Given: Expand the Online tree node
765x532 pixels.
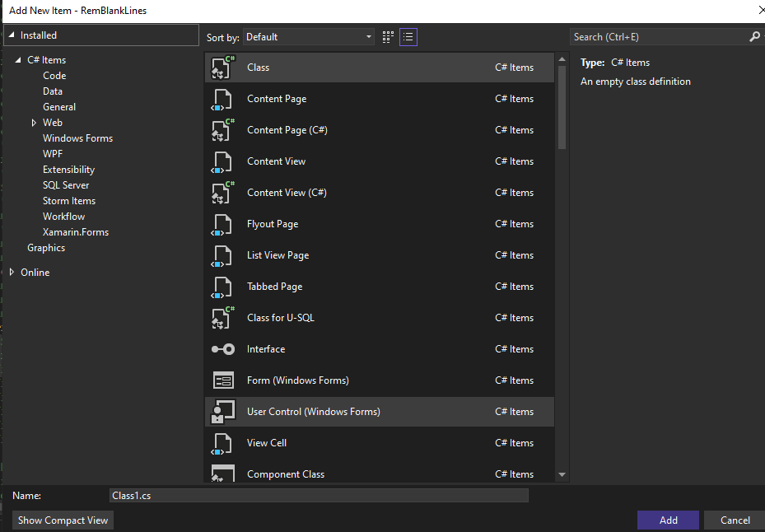Looking at the screenshot, I should [x=12, y=273].
